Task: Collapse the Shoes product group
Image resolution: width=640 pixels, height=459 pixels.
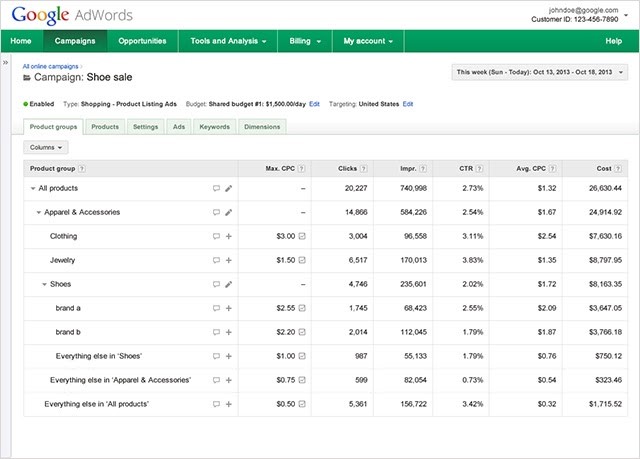Action: (44, 284)
